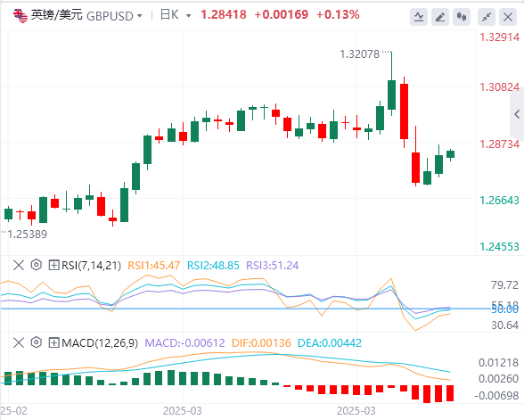
Task: Select the pencil drawing tool
Action: point(440,17)
